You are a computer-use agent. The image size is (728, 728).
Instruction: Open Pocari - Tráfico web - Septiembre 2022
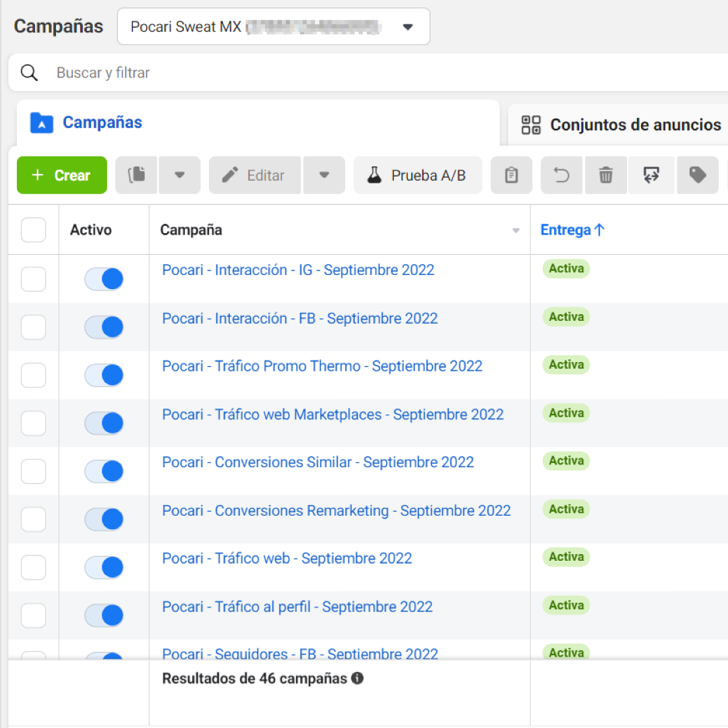287,558
